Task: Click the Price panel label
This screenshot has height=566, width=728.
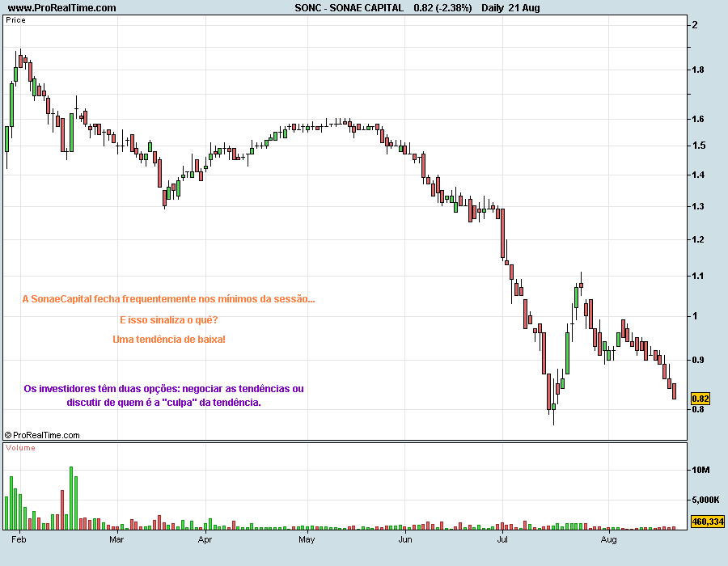Action: point(16,20)
